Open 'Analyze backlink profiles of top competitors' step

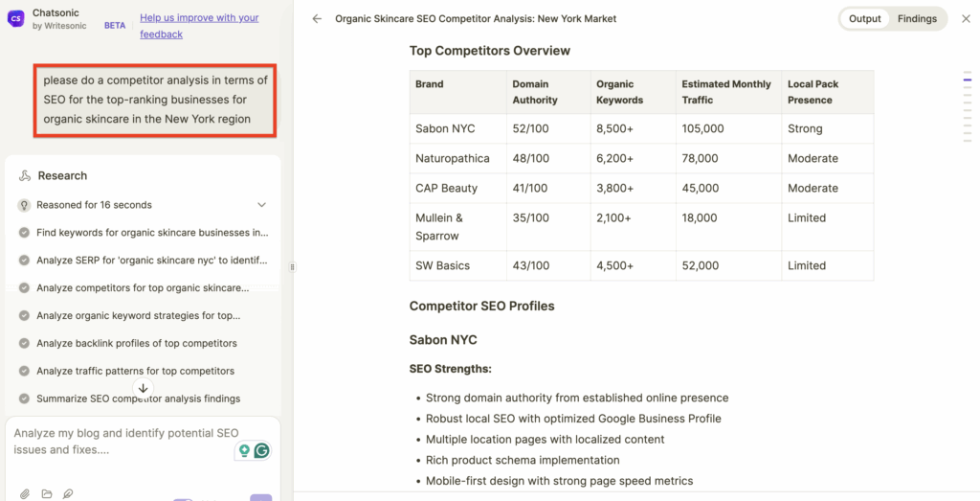tap(136, 343)
